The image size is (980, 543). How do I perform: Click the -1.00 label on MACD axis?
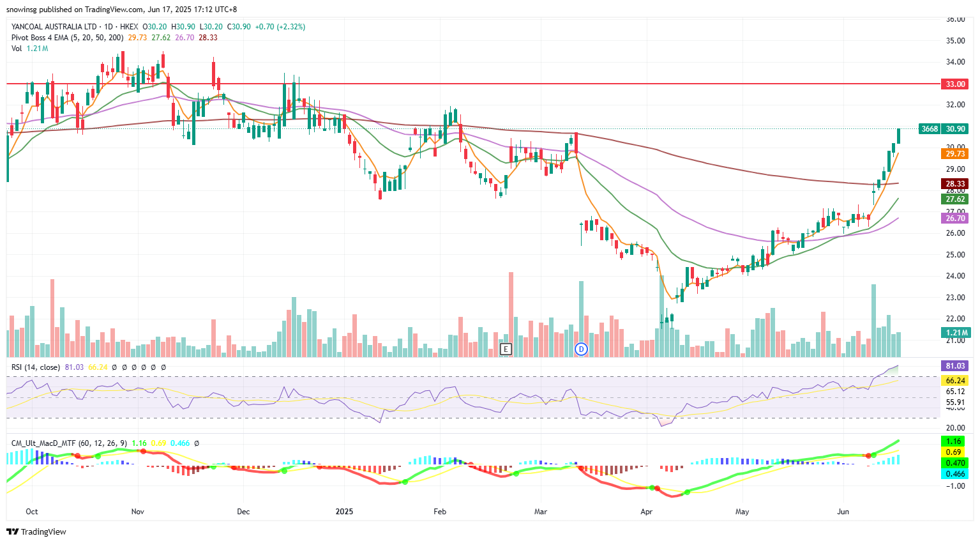[x=955, y=486]
